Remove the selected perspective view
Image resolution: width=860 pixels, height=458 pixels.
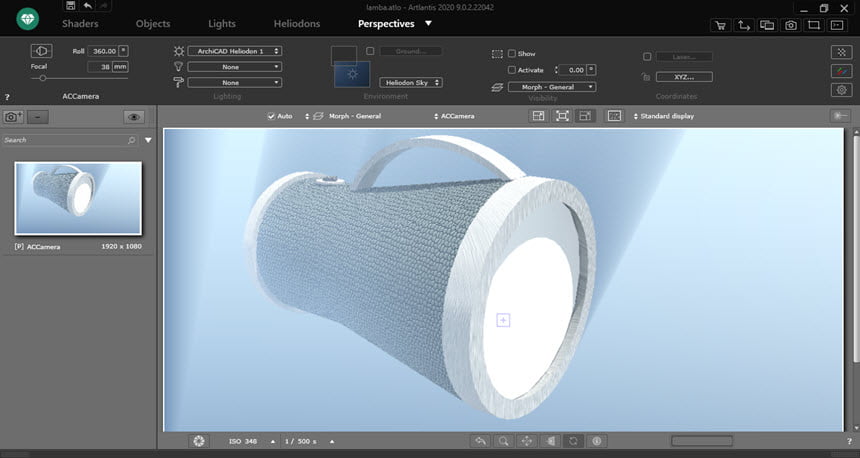(37, 117)
